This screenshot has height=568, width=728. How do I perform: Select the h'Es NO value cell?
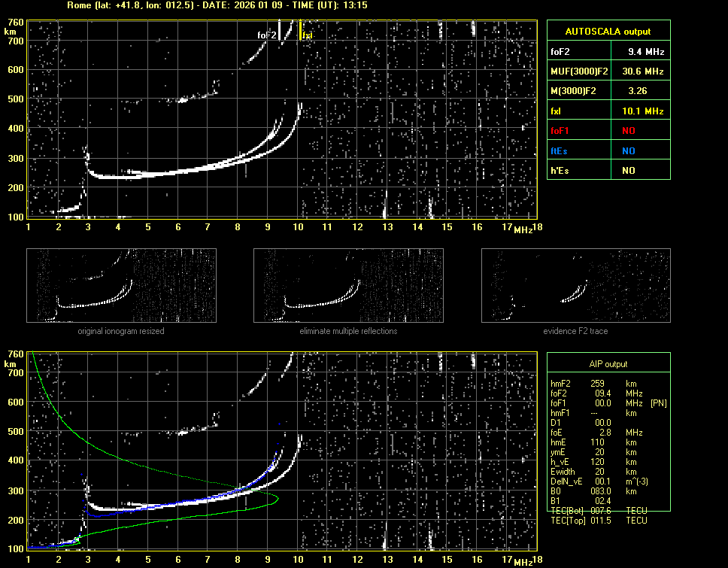point(628,171)
